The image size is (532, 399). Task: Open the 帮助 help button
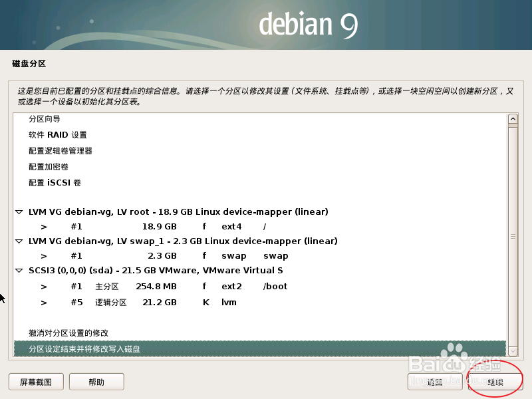click(x=96, y=382)
